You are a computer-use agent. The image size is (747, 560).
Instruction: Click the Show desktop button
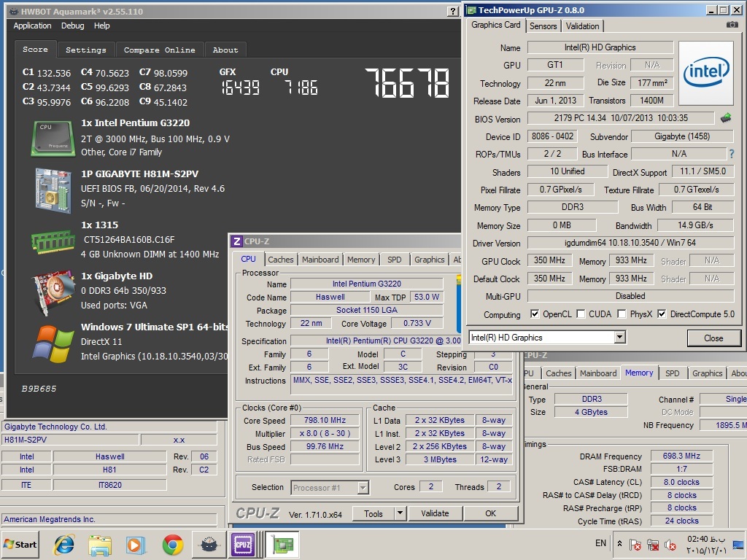[x=740, y=544]
